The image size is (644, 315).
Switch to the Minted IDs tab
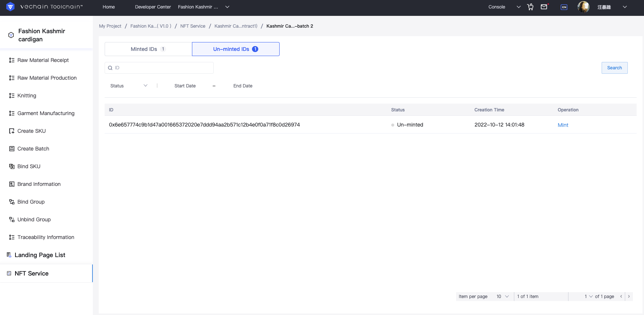[148, 49]
